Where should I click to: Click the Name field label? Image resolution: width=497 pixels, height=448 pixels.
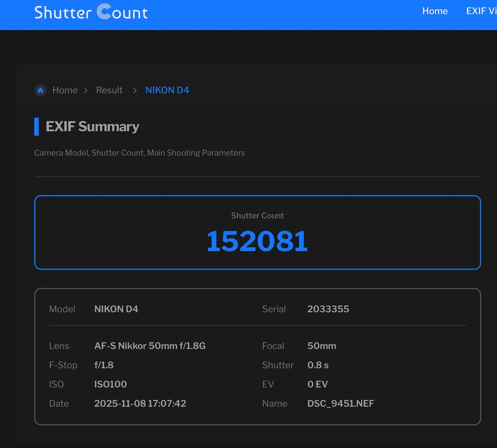point(274,404)
